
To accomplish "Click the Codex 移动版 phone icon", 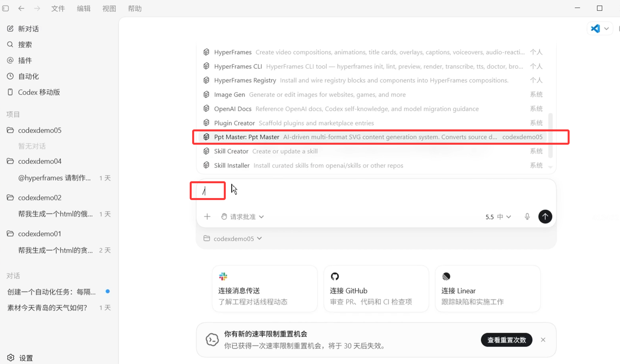I will tap(10, 92).
